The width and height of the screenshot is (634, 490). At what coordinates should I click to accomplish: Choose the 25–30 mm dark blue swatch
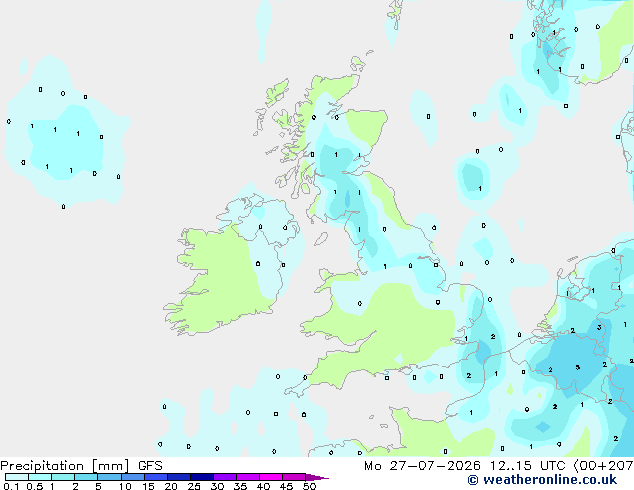pyautogui.click(x=202, y=477)
